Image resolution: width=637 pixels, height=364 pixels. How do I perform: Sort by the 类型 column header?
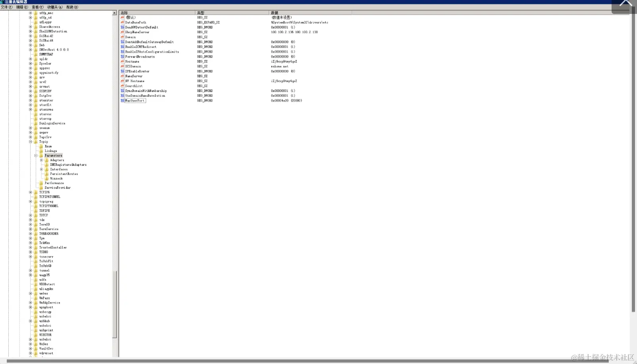coord(232,13)
